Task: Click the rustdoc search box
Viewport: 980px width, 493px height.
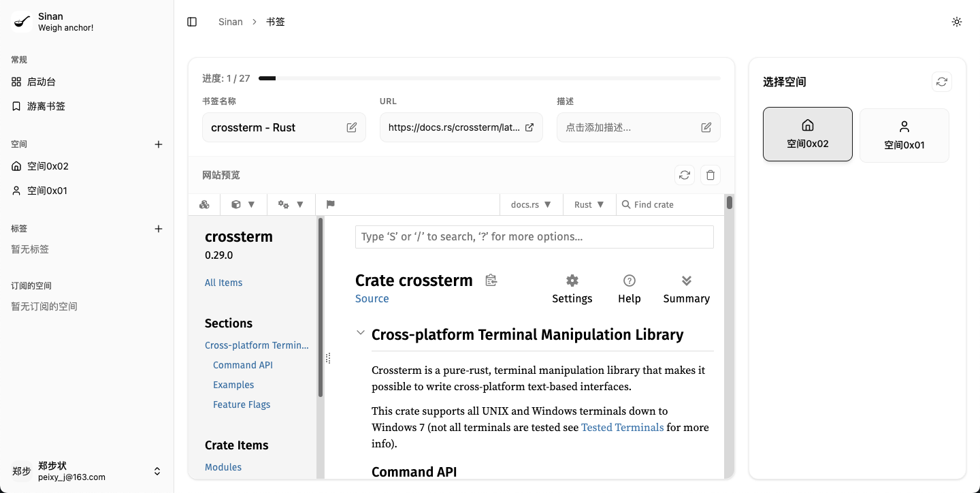Action: [534, 237]
